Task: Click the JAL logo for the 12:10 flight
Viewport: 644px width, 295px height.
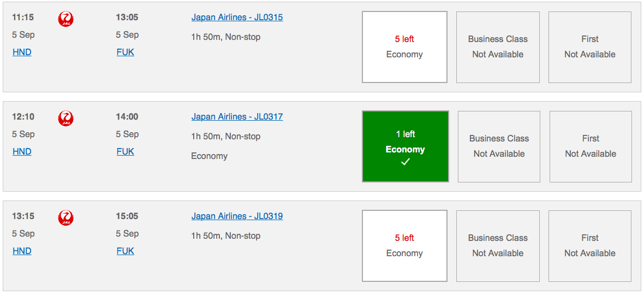Action: point(66,119)
